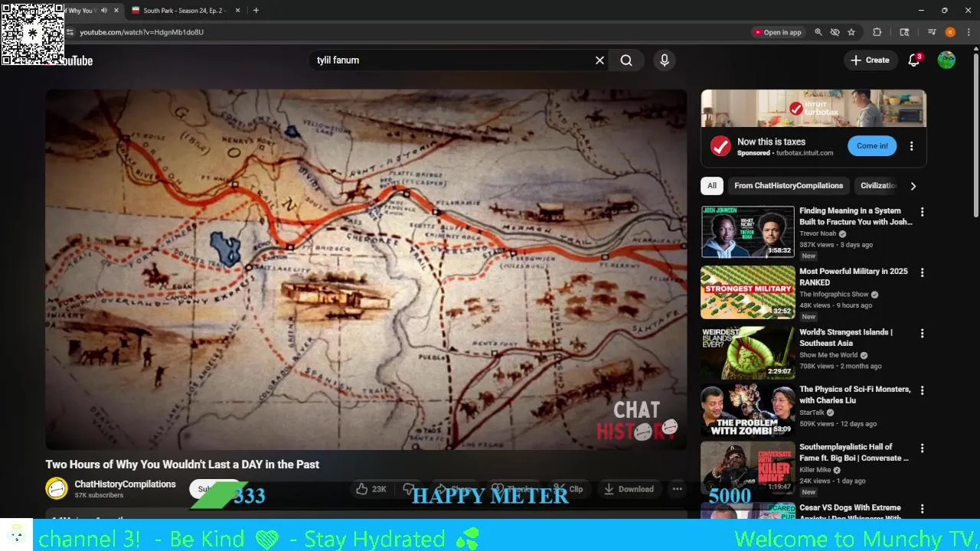This screenshot has height=551, width=980.
Task: Close the South Park tab
Action: click(237, 11)
